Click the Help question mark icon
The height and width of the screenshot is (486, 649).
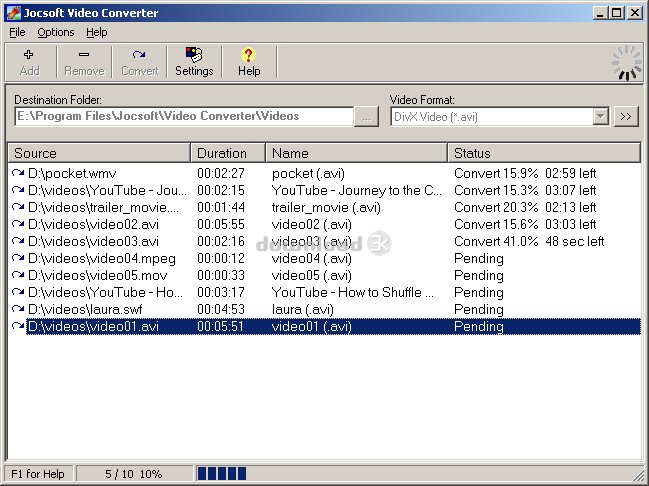point(248,55)
